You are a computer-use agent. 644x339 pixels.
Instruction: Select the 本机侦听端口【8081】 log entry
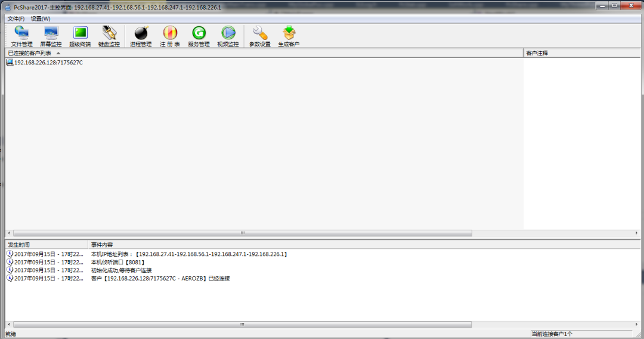118,262
